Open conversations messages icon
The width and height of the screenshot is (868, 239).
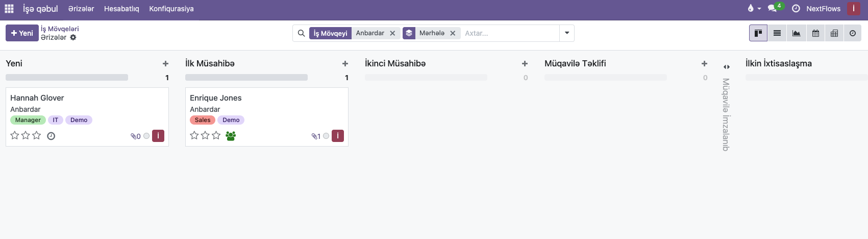coord(772,9)
